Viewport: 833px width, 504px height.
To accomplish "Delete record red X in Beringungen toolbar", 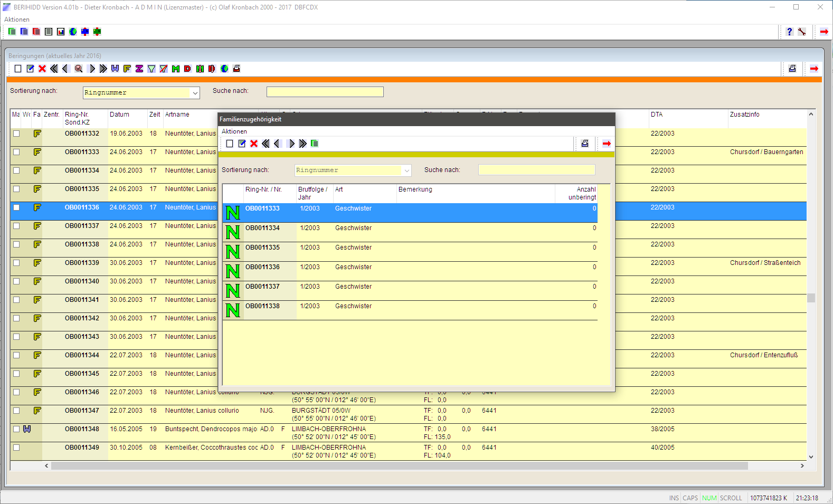I will tap(42, 69).
